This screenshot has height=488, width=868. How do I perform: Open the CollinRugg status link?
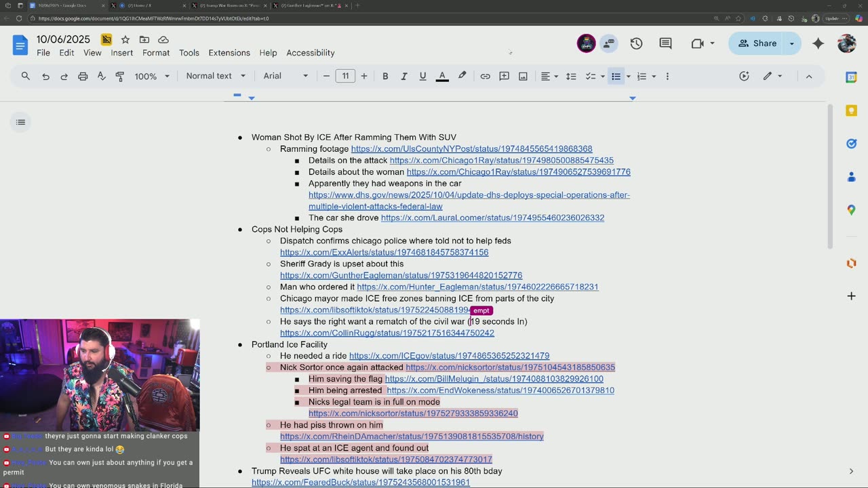click(x=387, y=333)
